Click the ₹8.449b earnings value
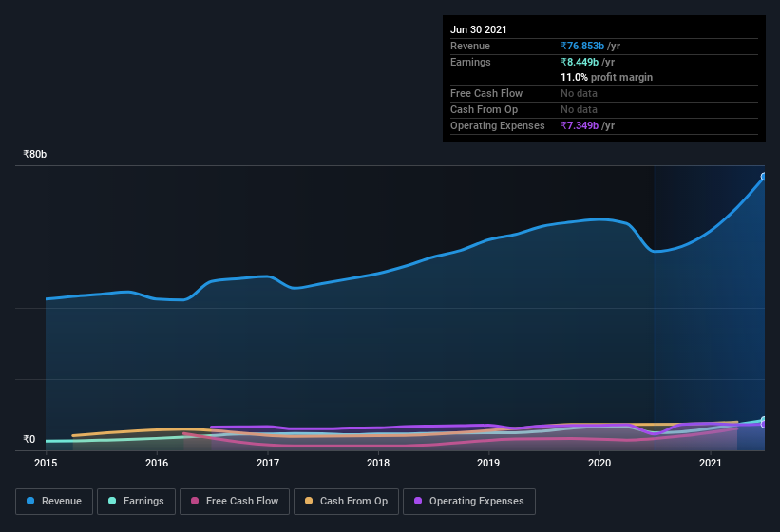Viewport: 780px width, 532px height. pyautogui.click(x=580, y=62)
